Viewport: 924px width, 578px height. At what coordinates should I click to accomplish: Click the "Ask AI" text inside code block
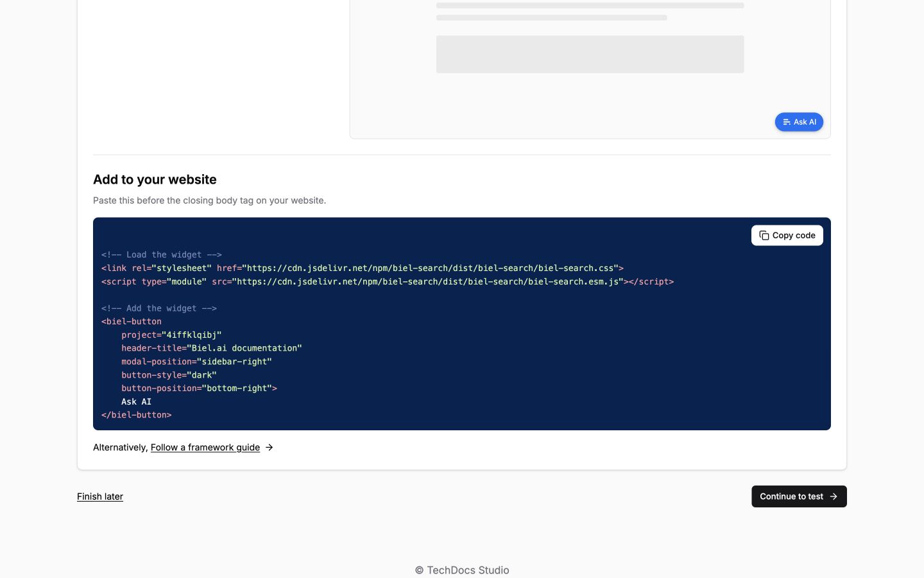136,401
